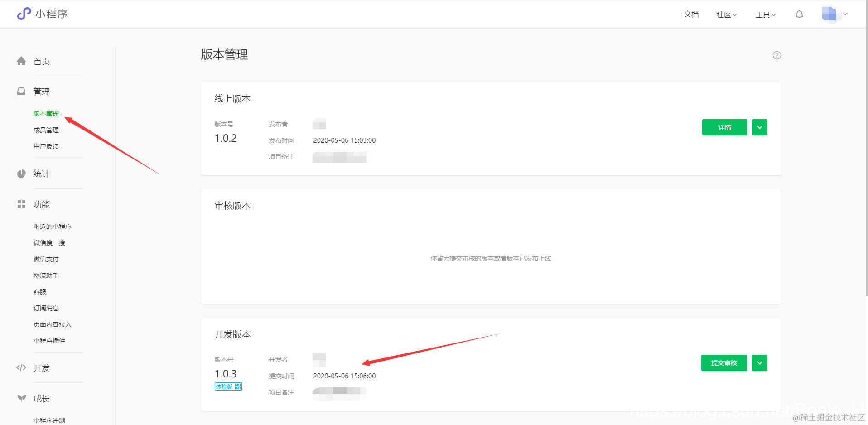Click the inbox icon beside 管理
Image resolution: width=868 pixels, height=425 pixels.
(21, 92)
